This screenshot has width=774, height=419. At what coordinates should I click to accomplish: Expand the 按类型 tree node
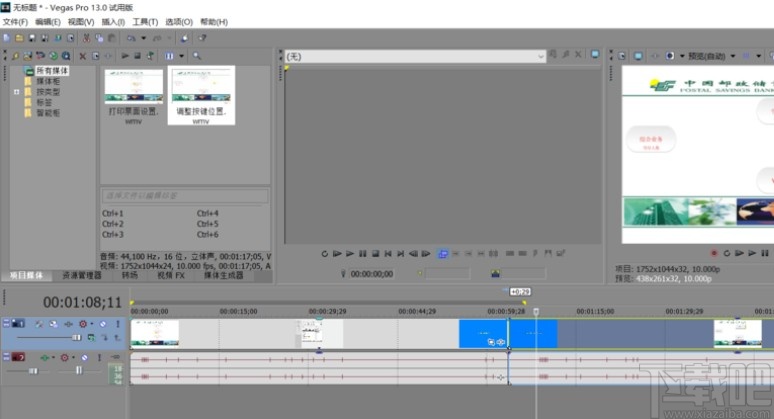click(16, 91)
